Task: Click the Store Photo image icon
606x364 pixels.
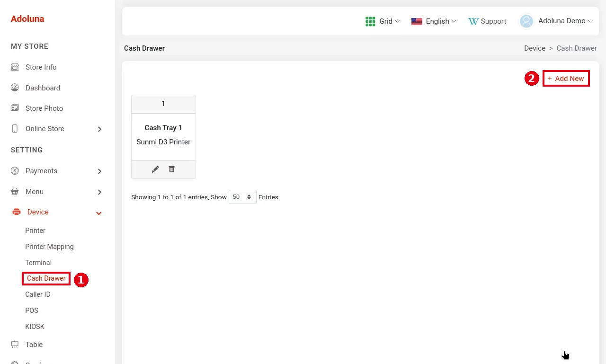Action: pyautogui.click(x=15, y=108)
